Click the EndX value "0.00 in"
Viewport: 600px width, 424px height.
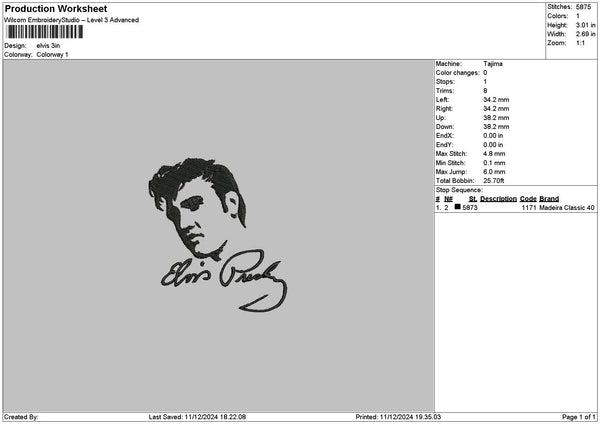(x=493, y=136)
